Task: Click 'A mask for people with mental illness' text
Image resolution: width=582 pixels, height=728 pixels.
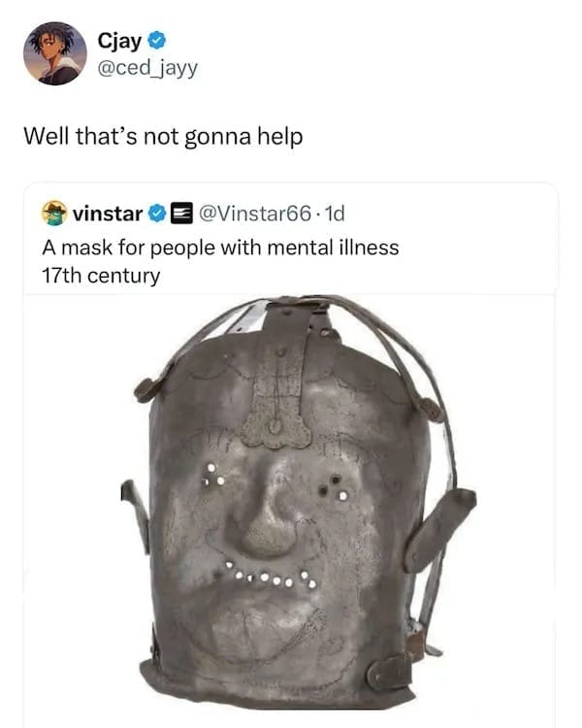Action: pyautogui.click(x=220, y=248)
